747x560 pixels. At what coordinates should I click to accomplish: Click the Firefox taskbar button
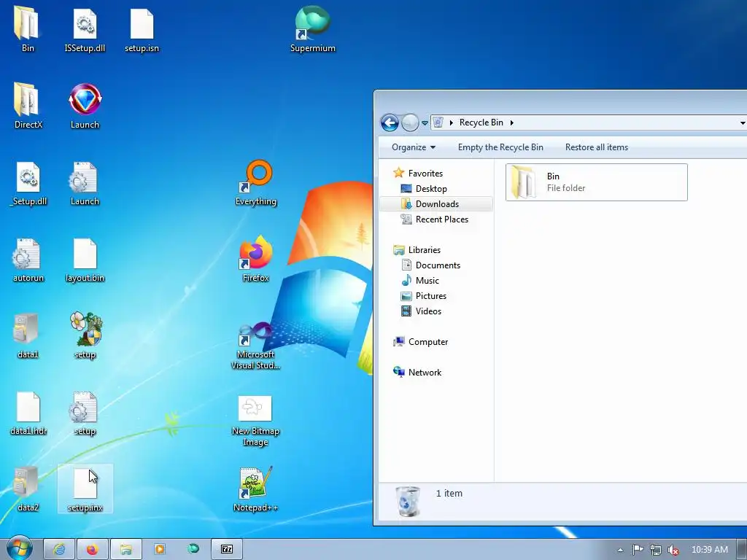(x=93, y=550)
